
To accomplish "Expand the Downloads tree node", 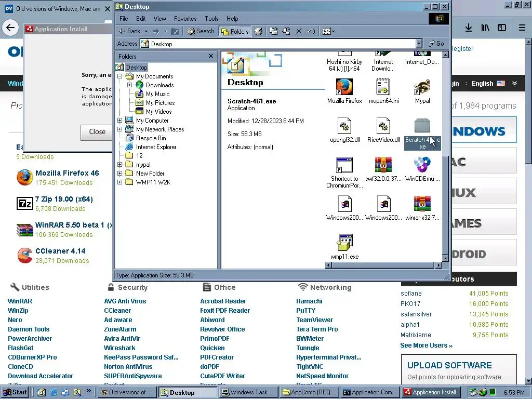I will click(x=129, y=85).
